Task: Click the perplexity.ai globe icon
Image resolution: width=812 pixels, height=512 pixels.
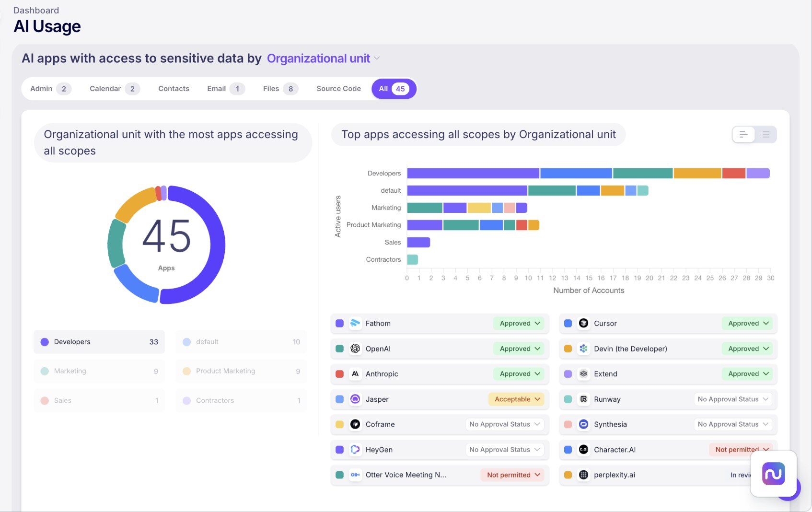Action: (583, 475)
